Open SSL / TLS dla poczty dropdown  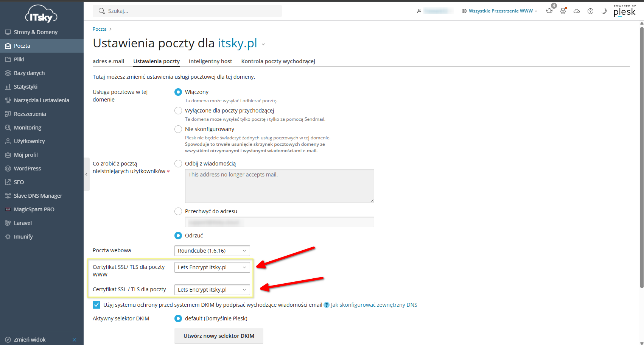click(x=212, y=290)
